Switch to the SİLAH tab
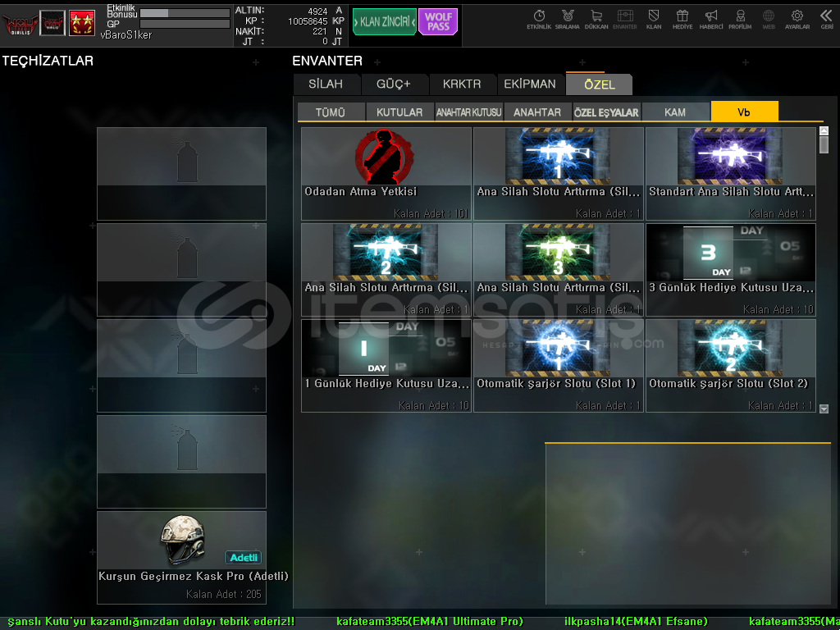The width and height of the screenshot is (840, 630). 326,84
